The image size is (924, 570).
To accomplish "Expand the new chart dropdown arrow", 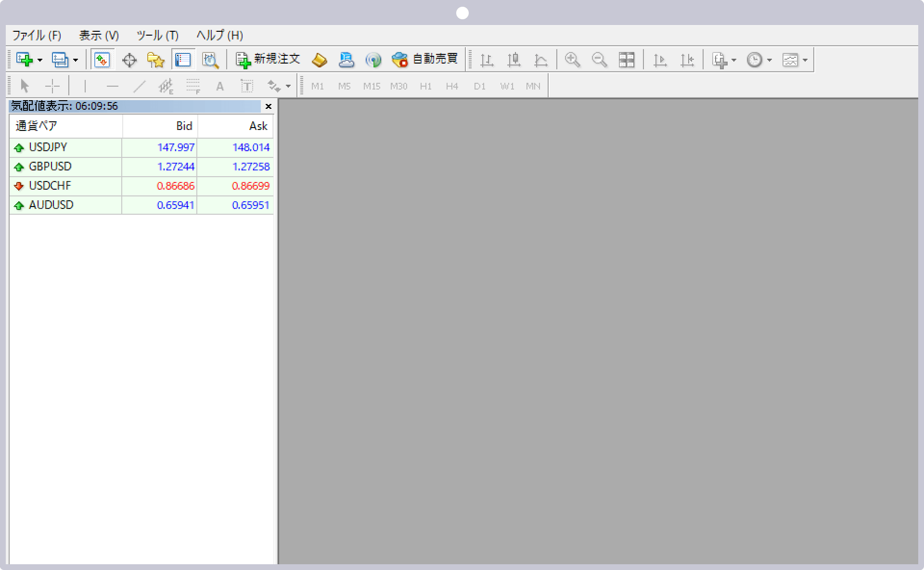I will (x=40, y=60).
